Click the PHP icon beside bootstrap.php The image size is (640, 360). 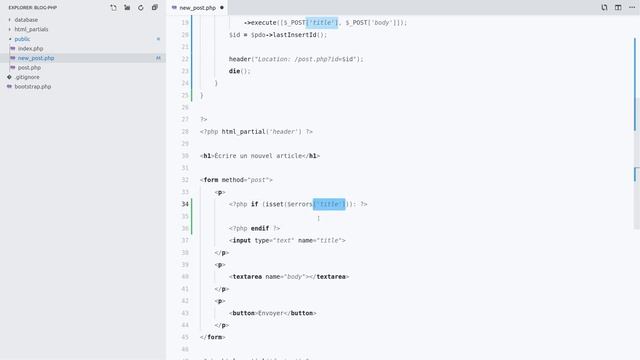pyautogui.click(x=9, y=87)
